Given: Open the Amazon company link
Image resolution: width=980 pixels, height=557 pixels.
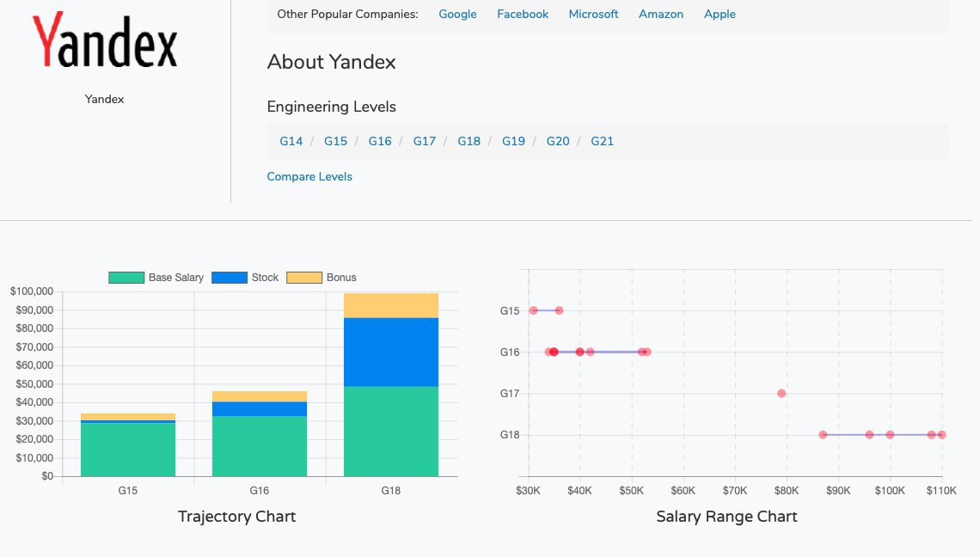Looking at the screenshot, I should [x=660, y=14].
